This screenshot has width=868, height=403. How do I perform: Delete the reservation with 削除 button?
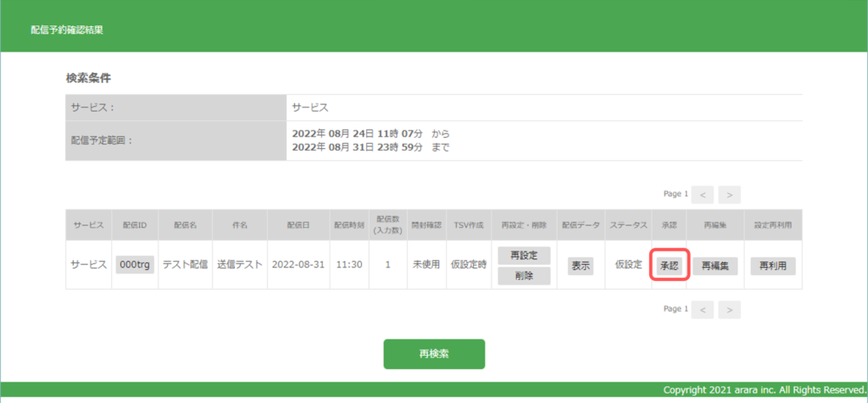(524, 275)
